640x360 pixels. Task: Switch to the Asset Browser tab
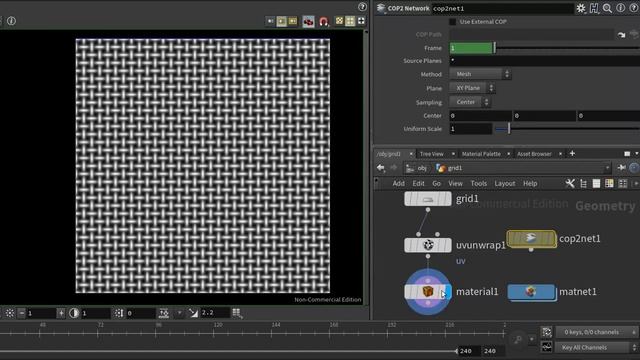point(534,154)
